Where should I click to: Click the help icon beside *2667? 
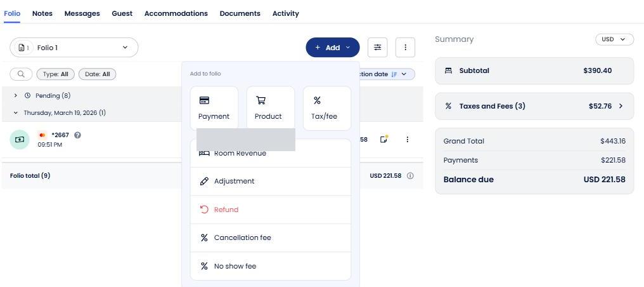tap(77, 135)
